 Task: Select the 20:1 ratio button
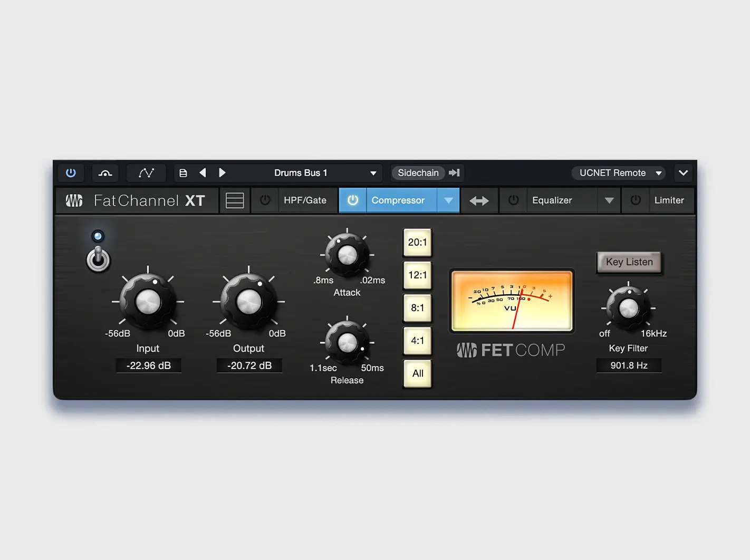(x=417, y=243)
